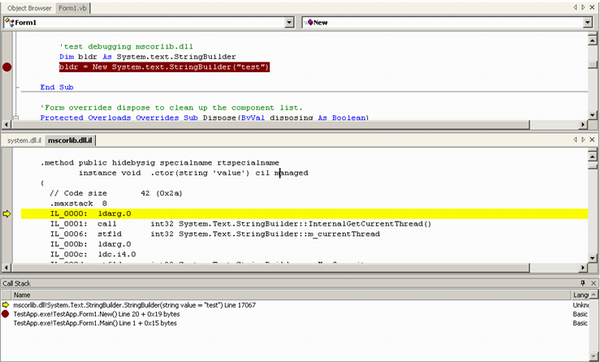Click the Code size 42 comment line

coord(116,193)
